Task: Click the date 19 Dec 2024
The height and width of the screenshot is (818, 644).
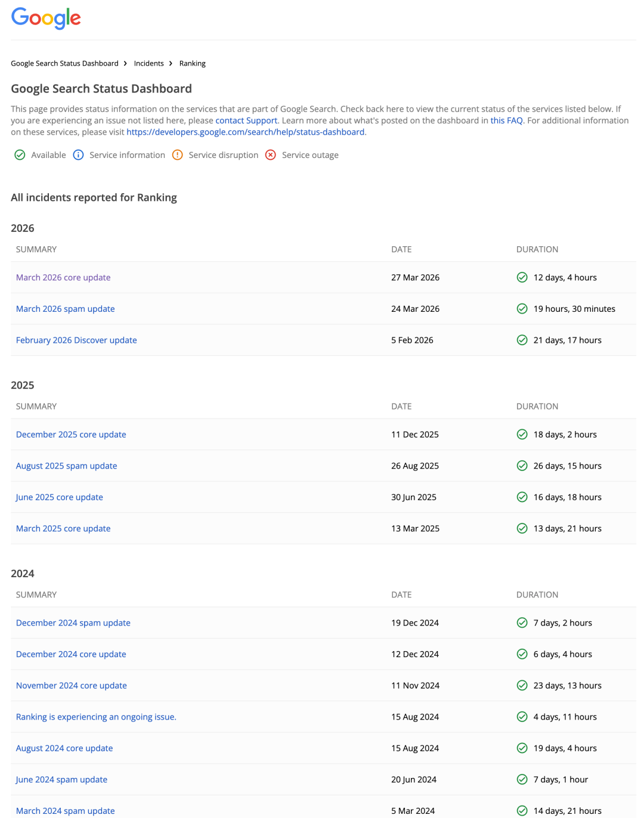Action: [414, 623]
